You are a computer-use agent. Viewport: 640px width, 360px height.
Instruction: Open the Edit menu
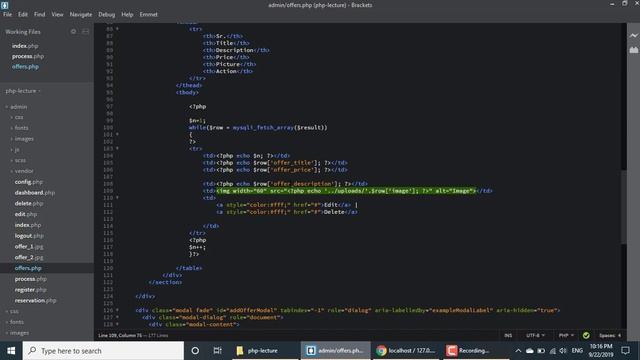pos(23,14)
